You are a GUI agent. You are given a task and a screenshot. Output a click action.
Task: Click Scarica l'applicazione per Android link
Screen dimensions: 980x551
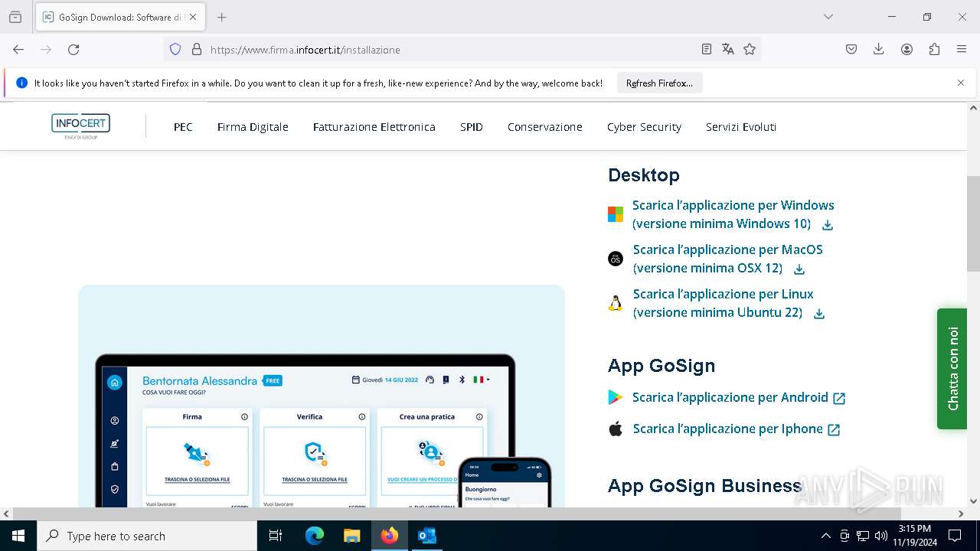tap(730, 397)
